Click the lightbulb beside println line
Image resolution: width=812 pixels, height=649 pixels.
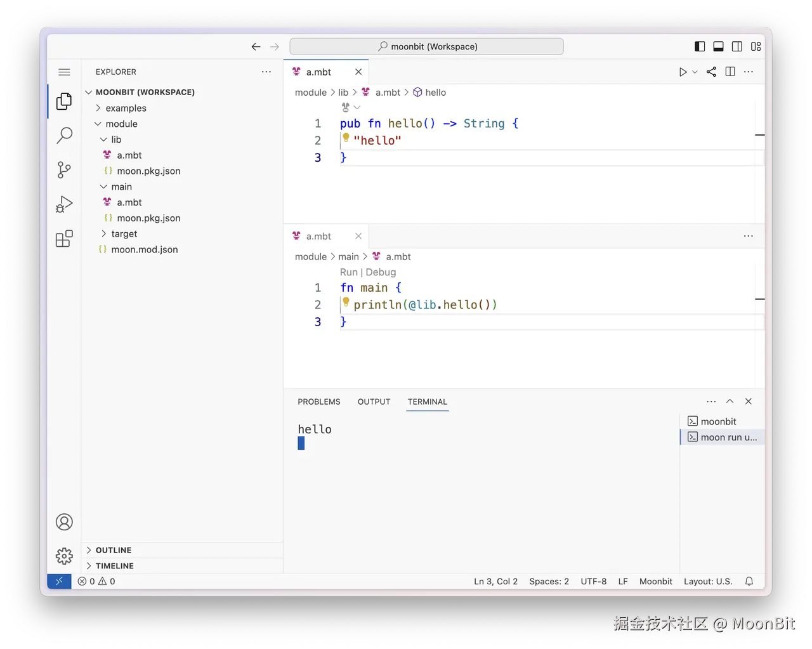pyautogui.click(x=346, y=301)
